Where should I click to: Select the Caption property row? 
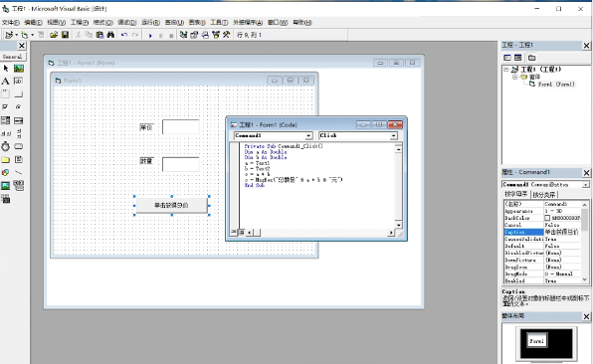[x=542, y=232]
